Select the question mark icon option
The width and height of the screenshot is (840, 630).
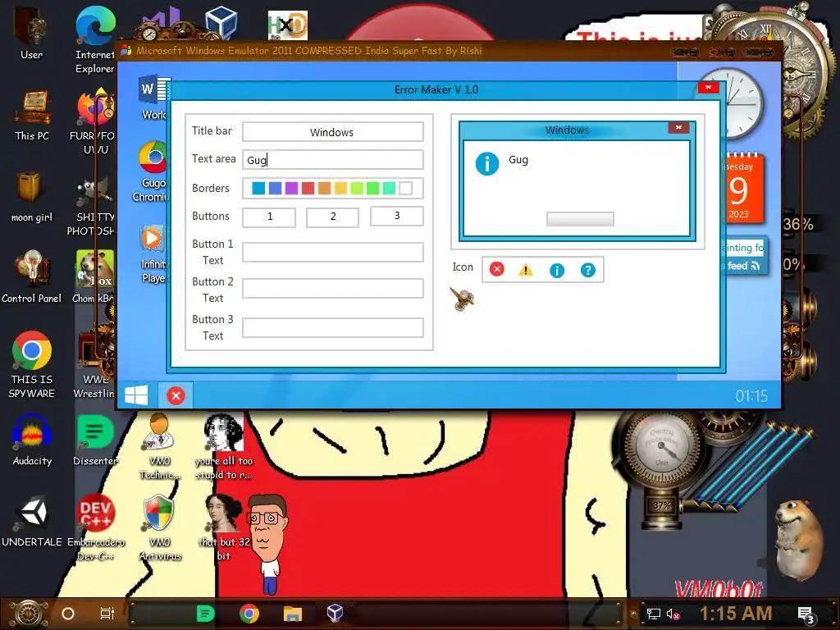(587, 270)
